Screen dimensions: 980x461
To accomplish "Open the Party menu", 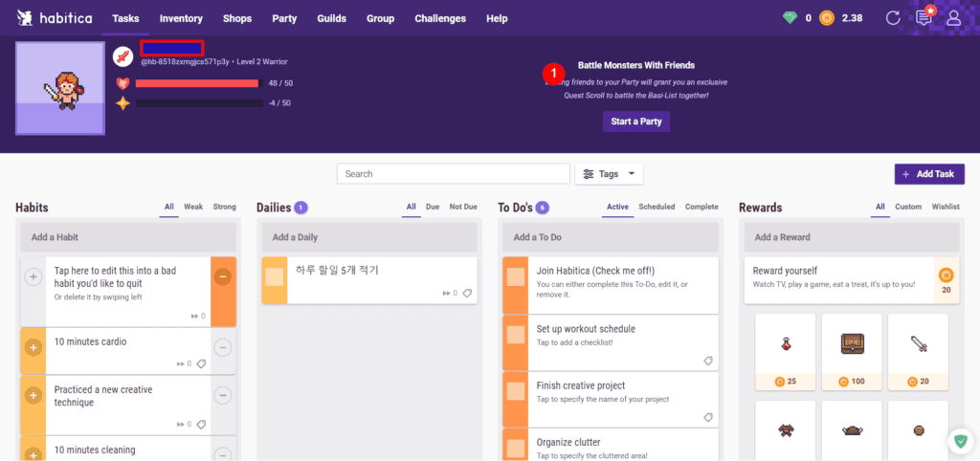I will click(x=284, y=18).
